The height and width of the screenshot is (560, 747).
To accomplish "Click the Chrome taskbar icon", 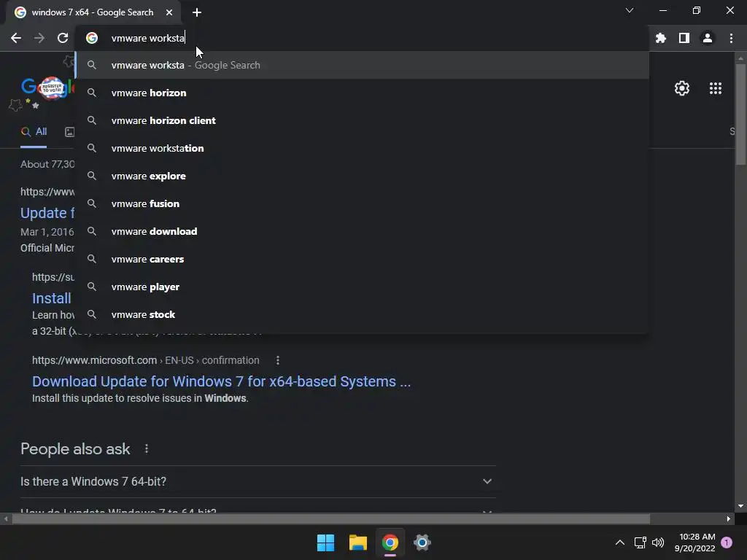I will pyautogui.click(x=390, y=542).
